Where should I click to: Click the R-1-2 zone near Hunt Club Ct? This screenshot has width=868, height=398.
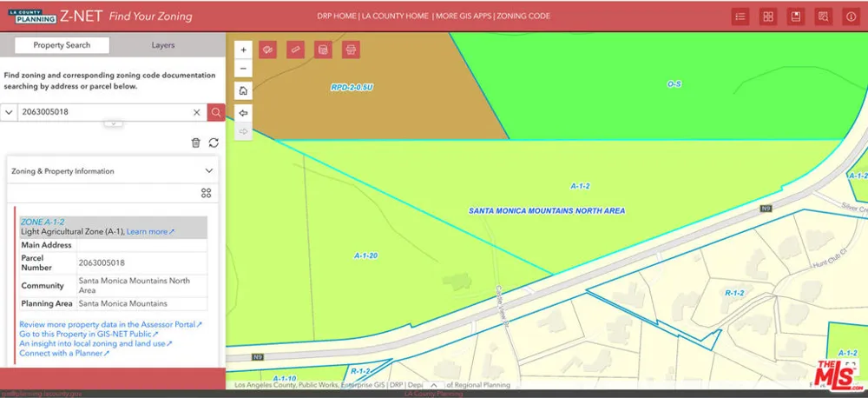coord(734,293)
